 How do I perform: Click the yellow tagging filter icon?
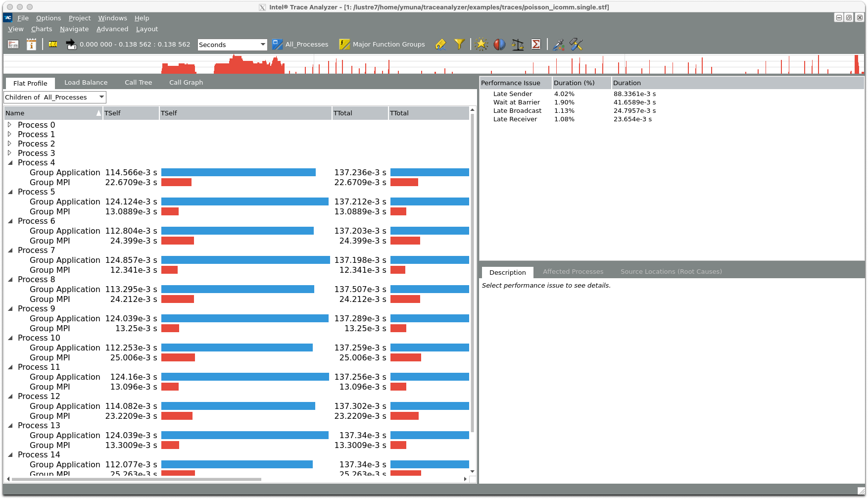[x=440, y=45]
